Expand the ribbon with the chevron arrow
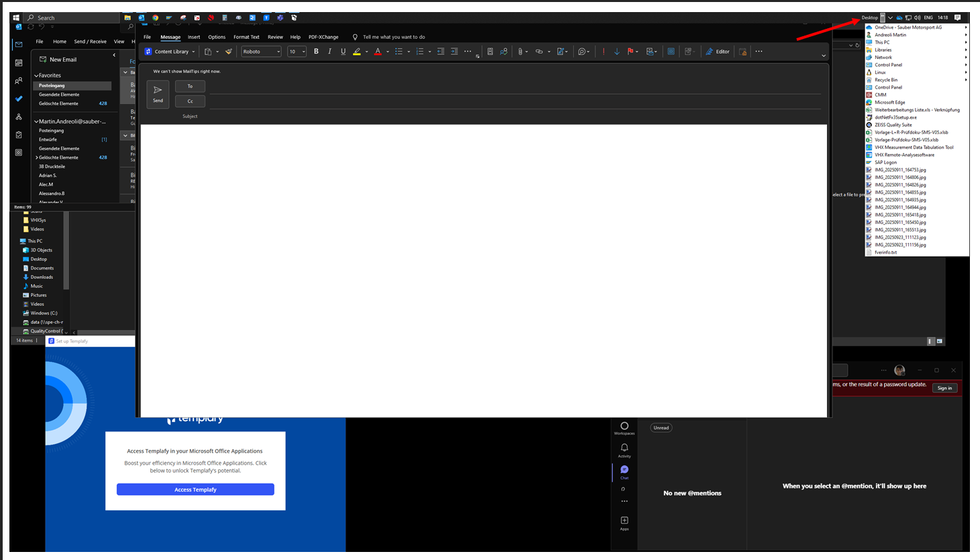 point(824,56)
